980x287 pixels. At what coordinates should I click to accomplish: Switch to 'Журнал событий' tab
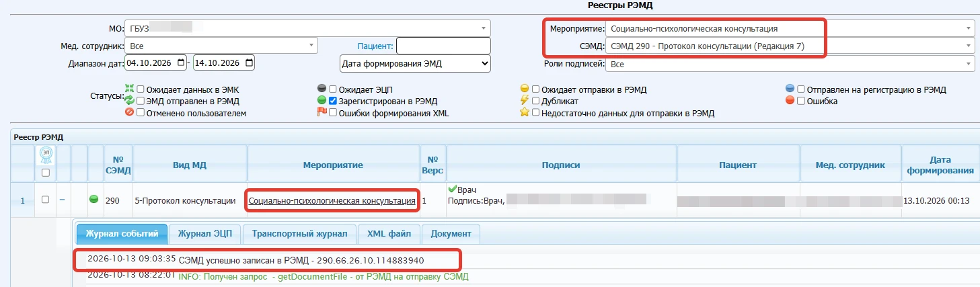[122, 233]
